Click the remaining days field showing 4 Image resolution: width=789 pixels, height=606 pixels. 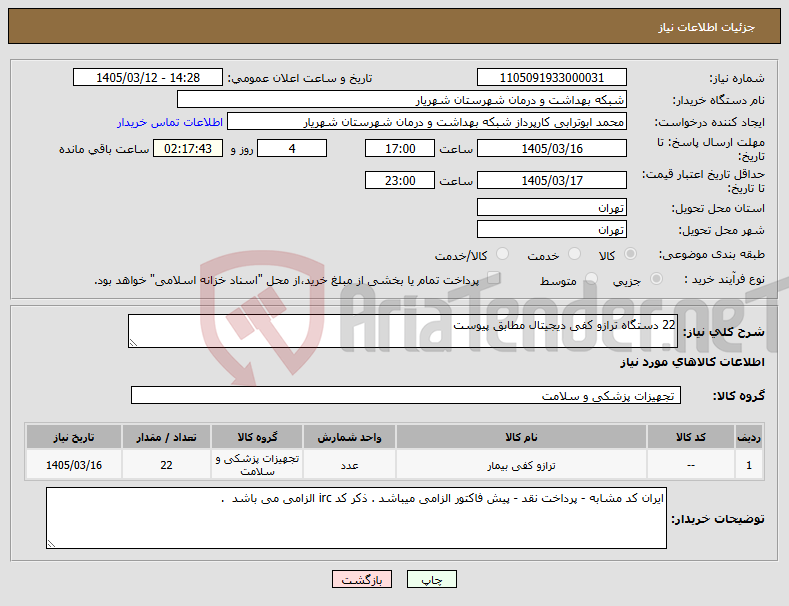[292, 148]
